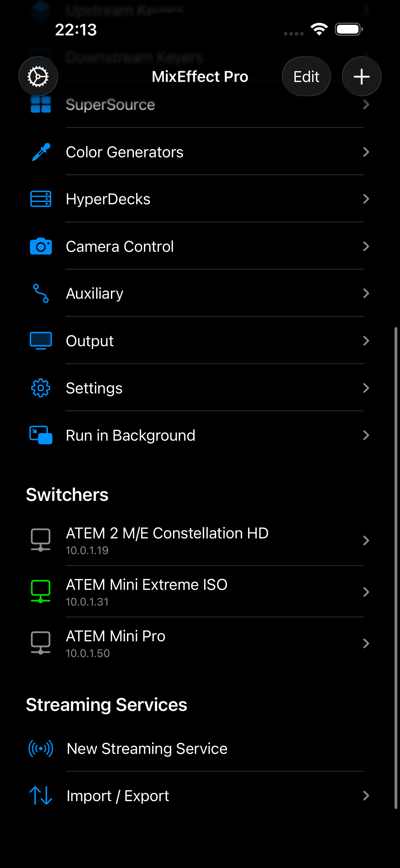The image size is (400, 868).
Task: Click the vertical scrollbar indicator
Action: (x=396, y=568)
